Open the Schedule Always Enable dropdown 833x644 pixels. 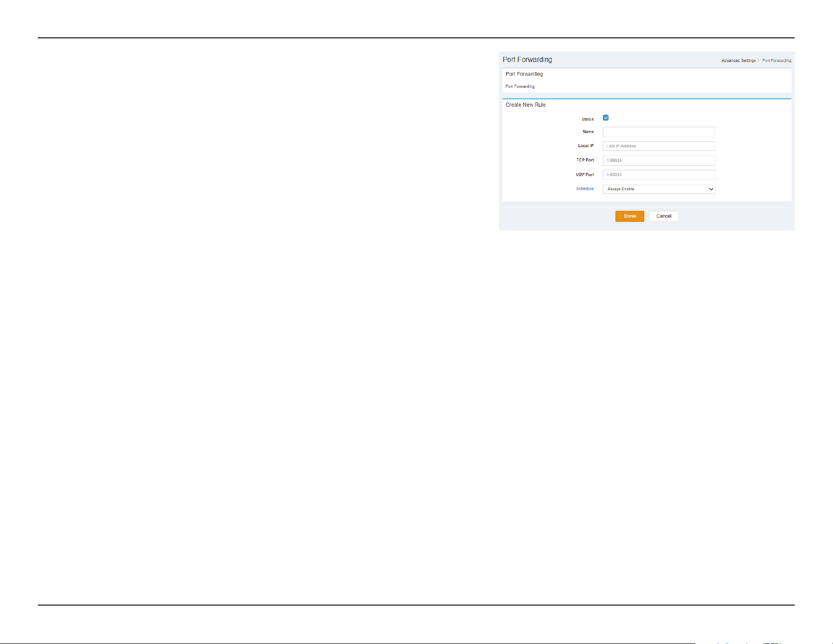point(659,189)
